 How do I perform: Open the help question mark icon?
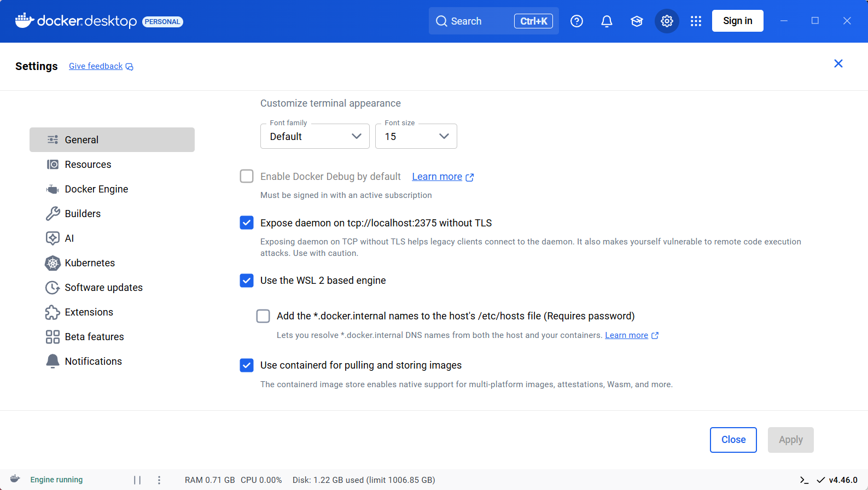576,21
